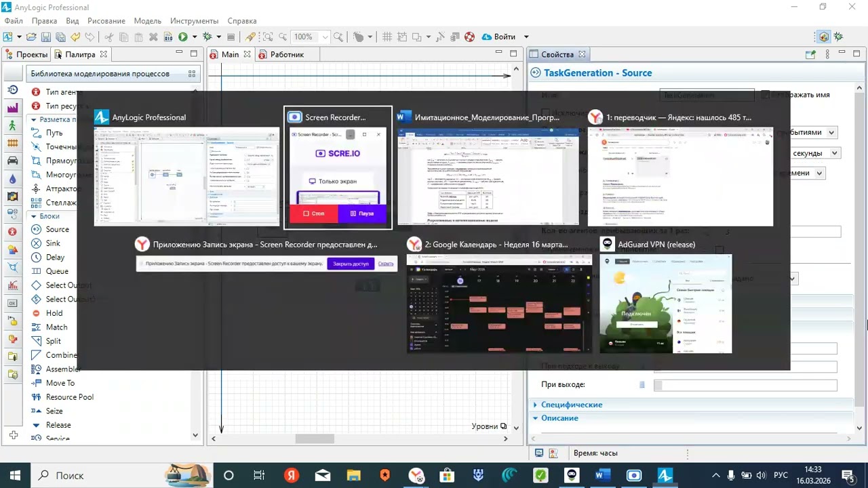Start debugging with the bug icon
This screenshot has height=488, width=868.
(208, 37)
